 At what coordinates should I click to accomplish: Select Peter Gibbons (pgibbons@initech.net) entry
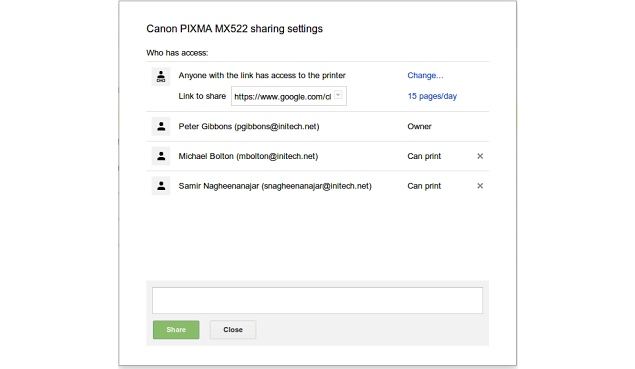(249, 126)
